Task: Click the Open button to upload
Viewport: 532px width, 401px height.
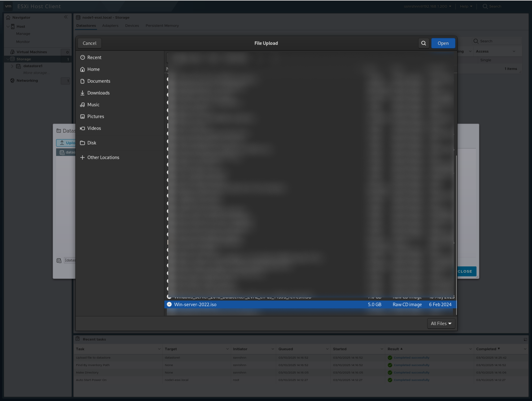Action: 443,43
